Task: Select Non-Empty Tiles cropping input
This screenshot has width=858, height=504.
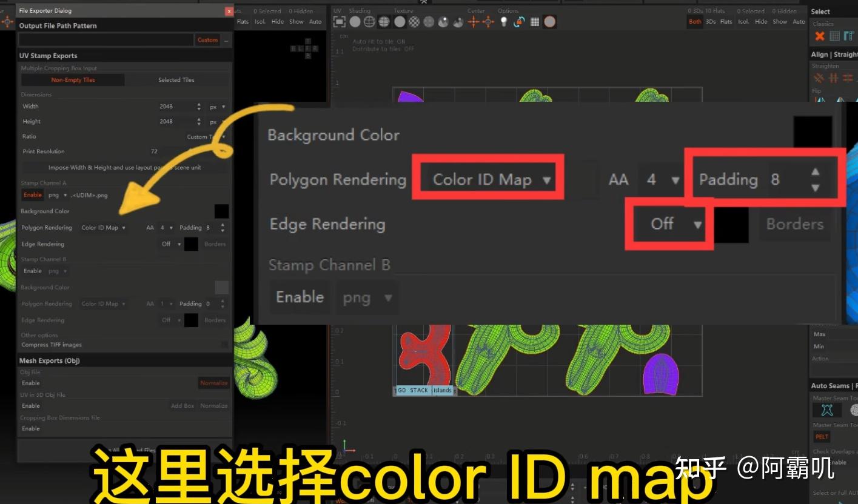Action: 73,80
